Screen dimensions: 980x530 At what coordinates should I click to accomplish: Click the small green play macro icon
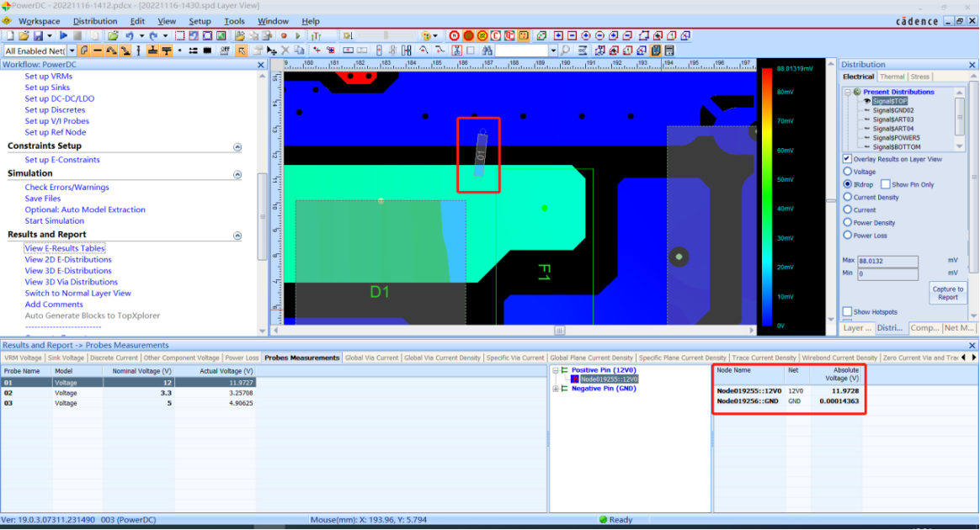pyautogui.click(x=298, y=35)
